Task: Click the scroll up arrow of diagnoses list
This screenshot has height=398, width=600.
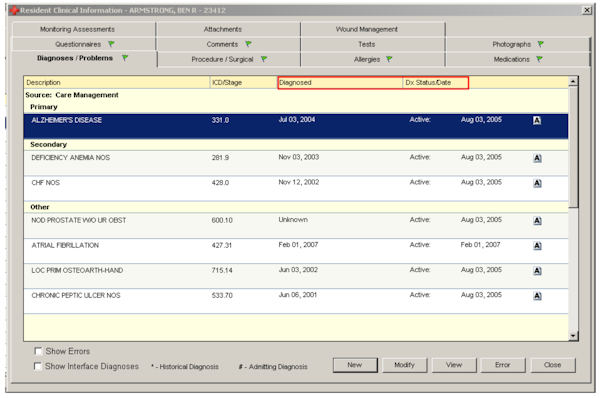Action: pyautogui.click(x=573, y=81)
